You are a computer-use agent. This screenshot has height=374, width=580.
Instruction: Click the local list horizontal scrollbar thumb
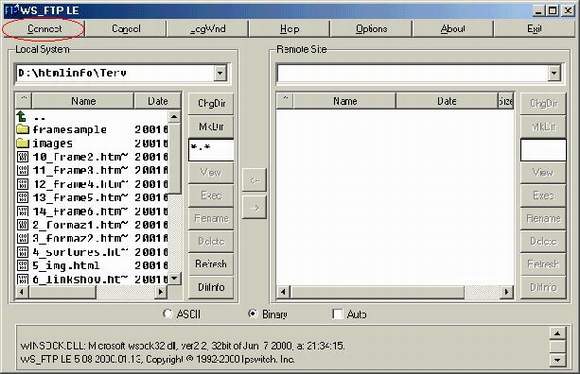click(x=62, y=292)
